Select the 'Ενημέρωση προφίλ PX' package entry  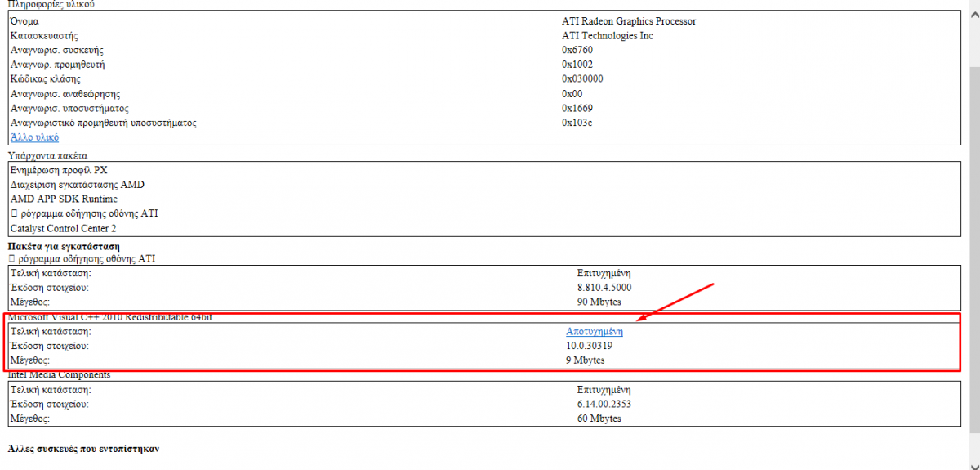[x=59, y=170]
